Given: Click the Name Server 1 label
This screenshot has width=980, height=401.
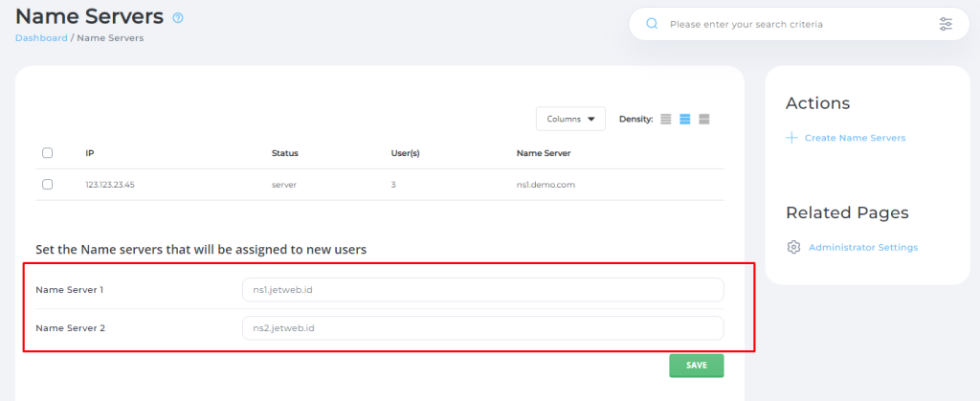Looking at the screenshot, I should [70, 290].
